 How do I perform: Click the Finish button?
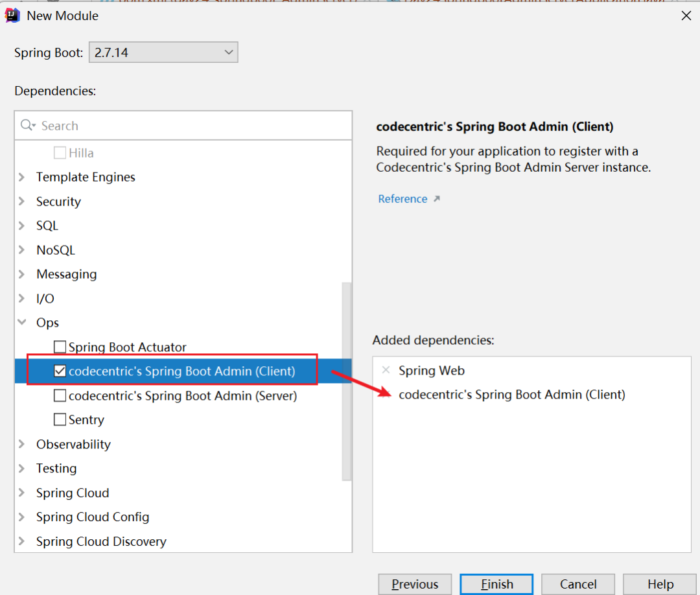coord(496,584)
